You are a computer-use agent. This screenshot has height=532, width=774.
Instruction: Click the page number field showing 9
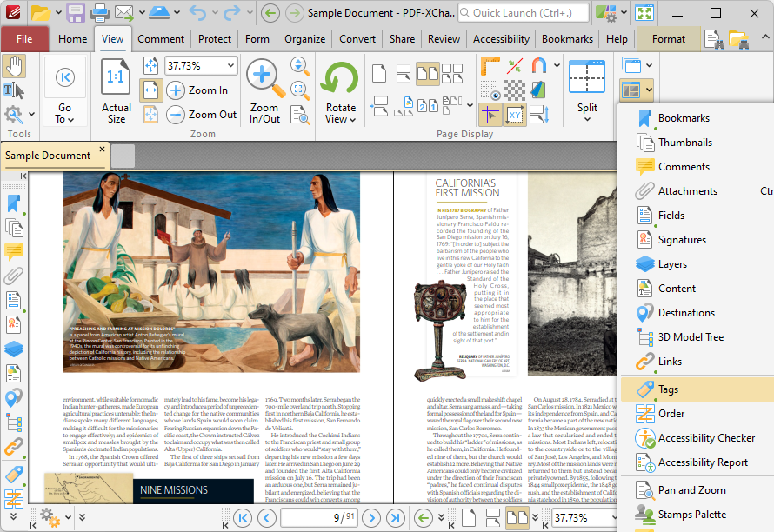319,518
